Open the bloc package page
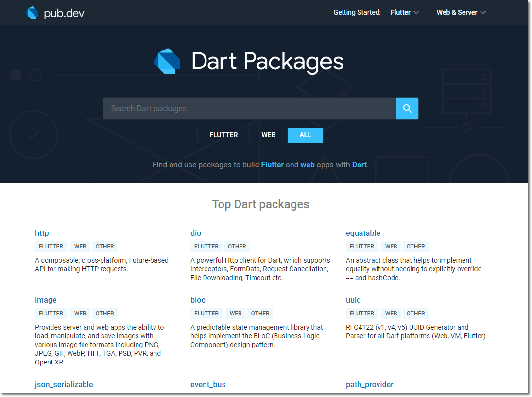The image size is (532, 397). point(198,300)
